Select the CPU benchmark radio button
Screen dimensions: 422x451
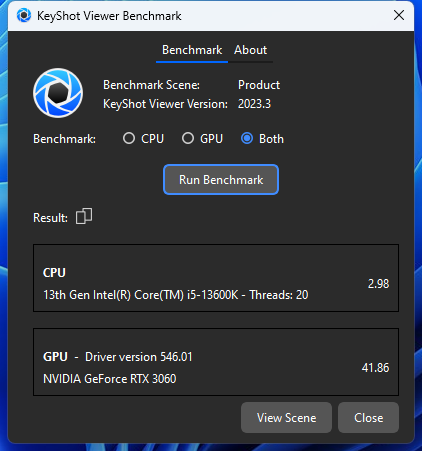(129, 138)
